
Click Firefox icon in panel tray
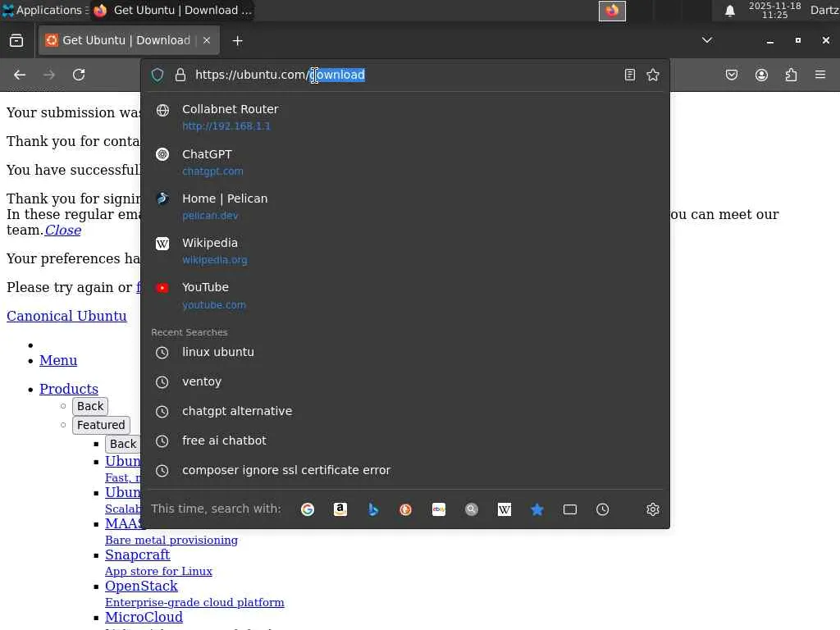click(612, 11)
